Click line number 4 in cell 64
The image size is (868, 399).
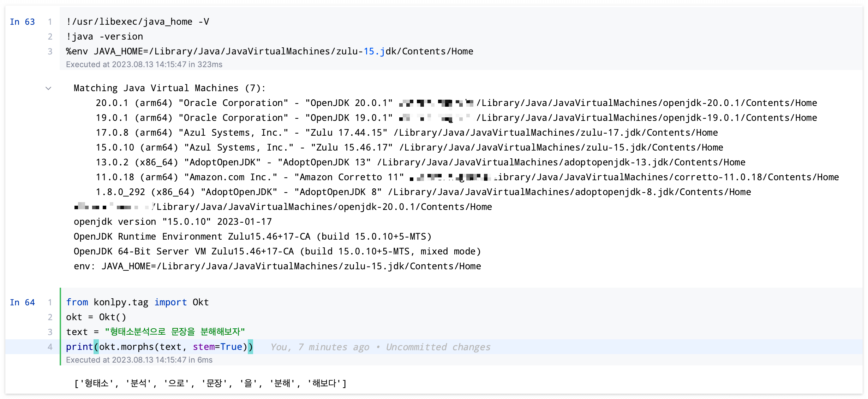click(50, 347)
